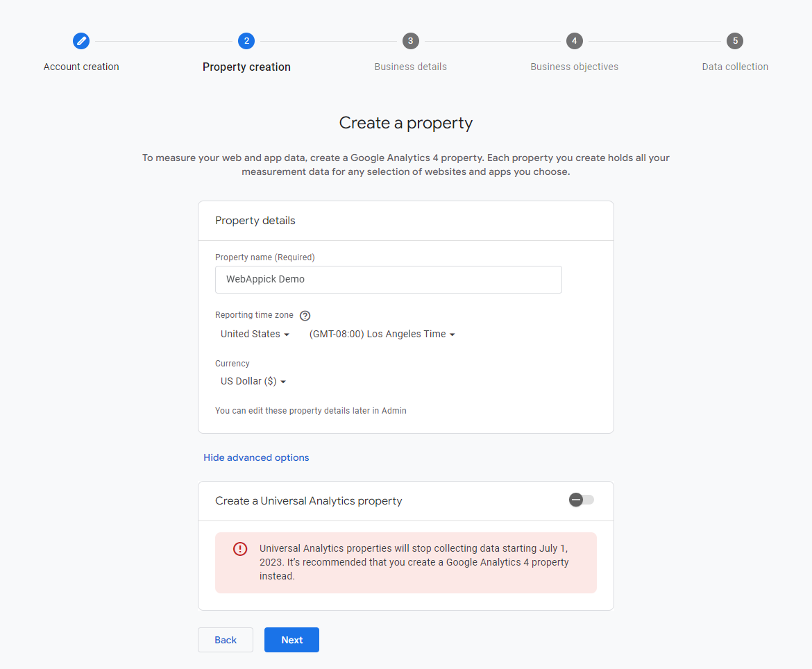Select the Account creation step label
The width and height of the screenshot is (812, 669).
81,67
